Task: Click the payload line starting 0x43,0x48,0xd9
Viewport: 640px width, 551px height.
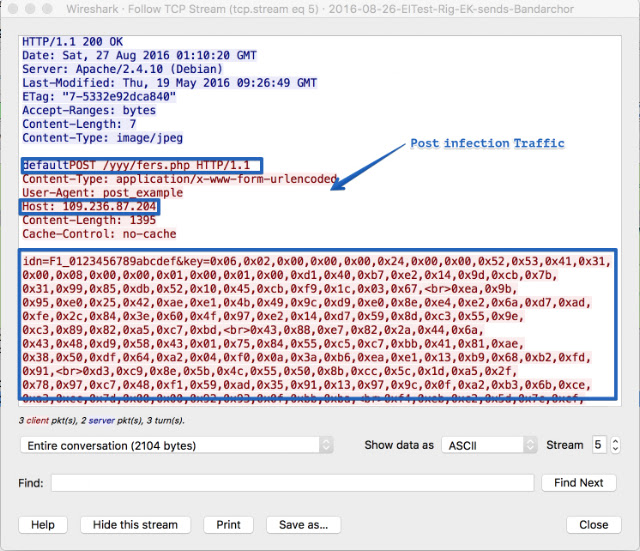Action: (x=273, y=344)
